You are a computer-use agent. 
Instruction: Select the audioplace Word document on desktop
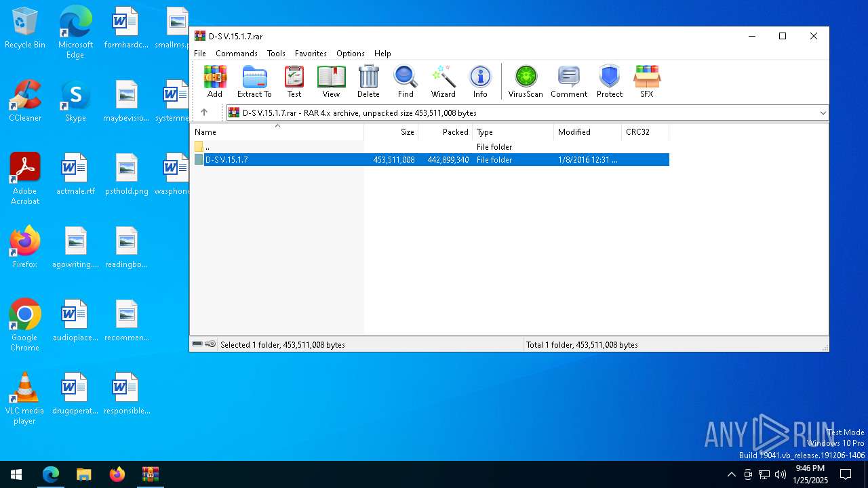coord(75,321)
